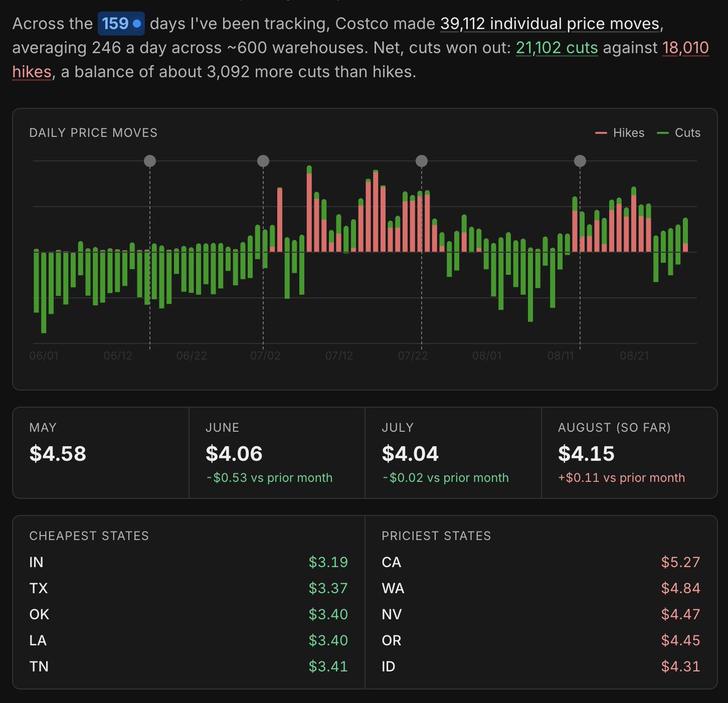This screenshot has width=728, height=703.
Task: Click the 06/22 axis date label
Action: pyautogui.click(x=192, y=355)
